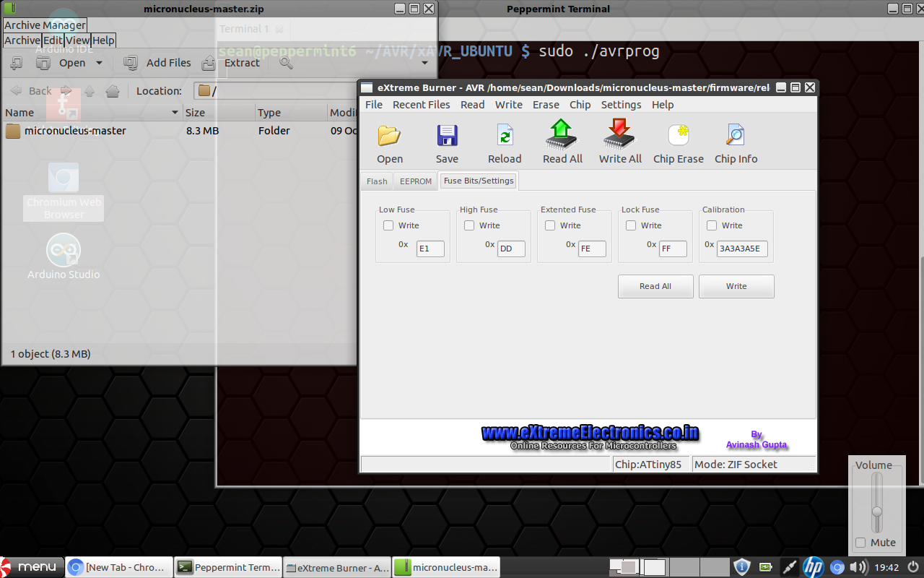Open the Edit menu in Archive Manager
This screenshot has width=924, height=578.
(53, 40)
